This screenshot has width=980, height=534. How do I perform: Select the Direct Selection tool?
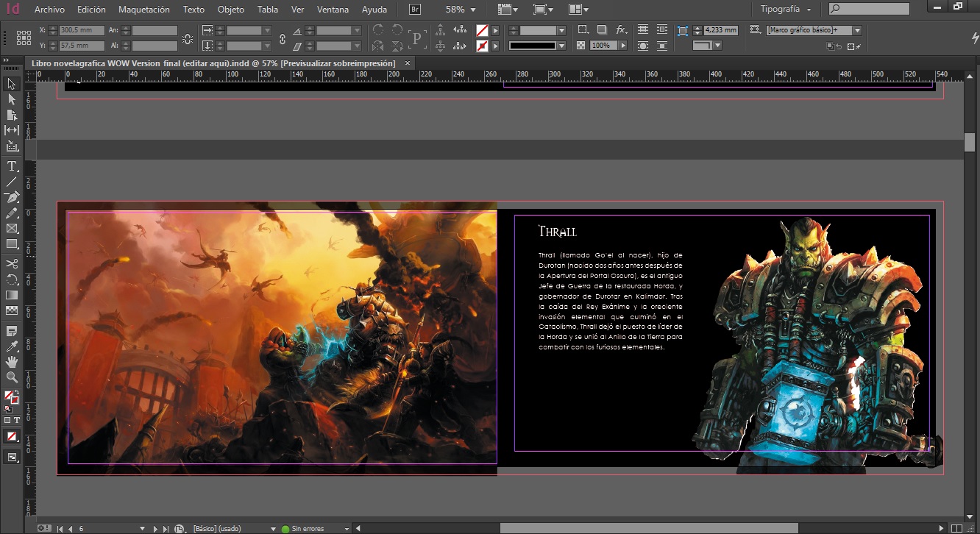[x=12, y=99]
